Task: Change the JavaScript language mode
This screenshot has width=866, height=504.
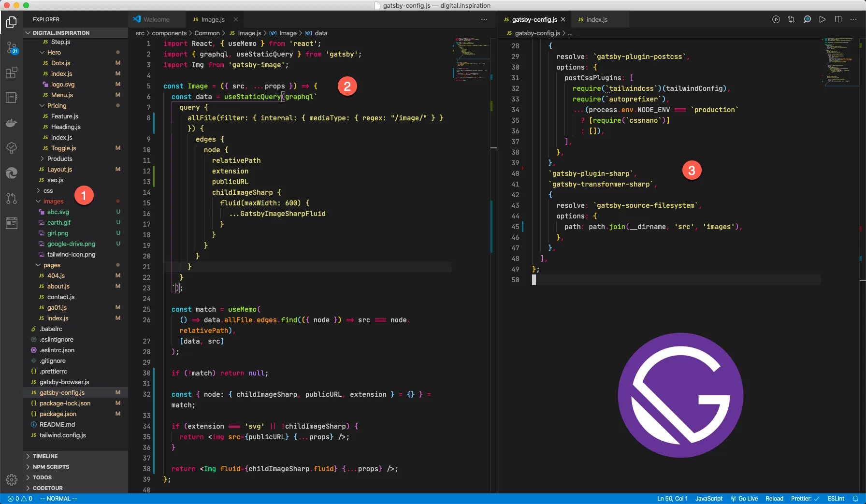Action: (708, 499)
